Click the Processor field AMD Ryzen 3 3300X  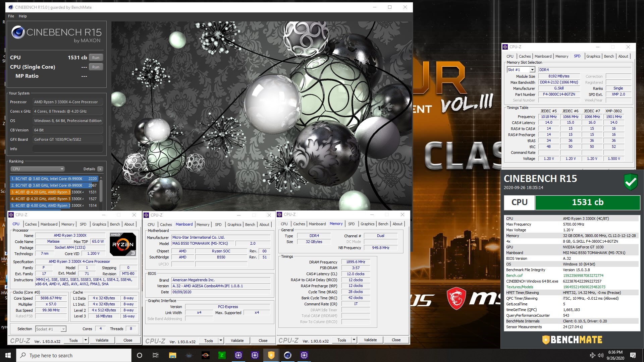(x=68, y=102)
